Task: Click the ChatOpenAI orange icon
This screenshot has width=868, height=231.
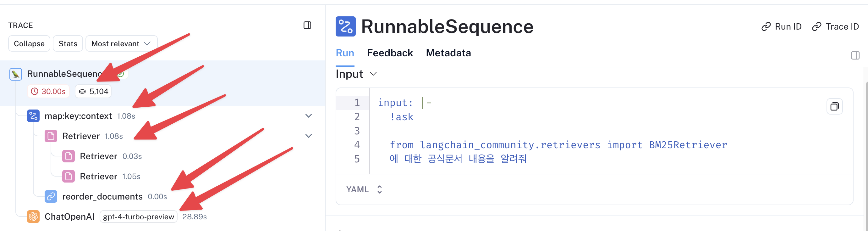Action: point(33,217)
